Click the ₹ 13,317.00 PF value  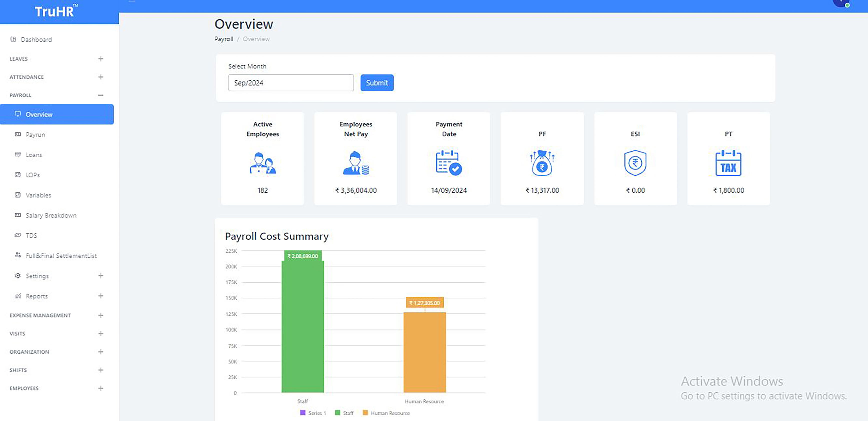pyautogui.click(x=542, y=190)
